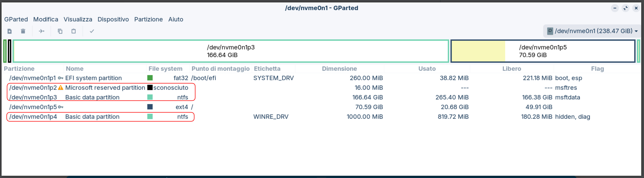Click the /boot/efi mount point cell
The width and height of the screenshot is (644, 178).
(203, 78)
